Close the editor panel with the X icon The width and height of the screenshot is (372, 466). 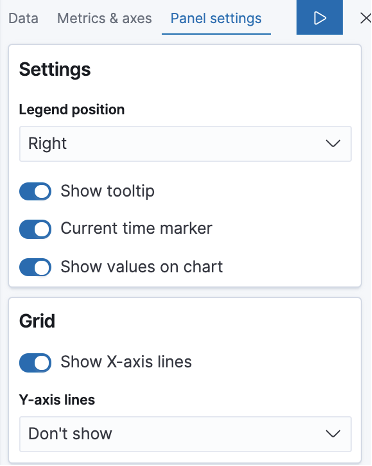(366, 18)
